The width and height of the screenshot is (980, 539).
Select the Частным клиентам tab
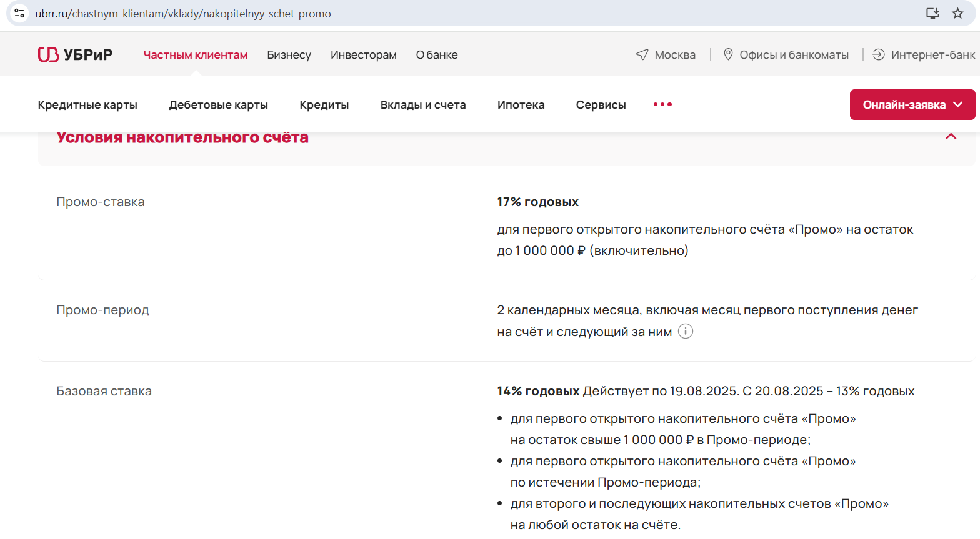click(196, 55)
